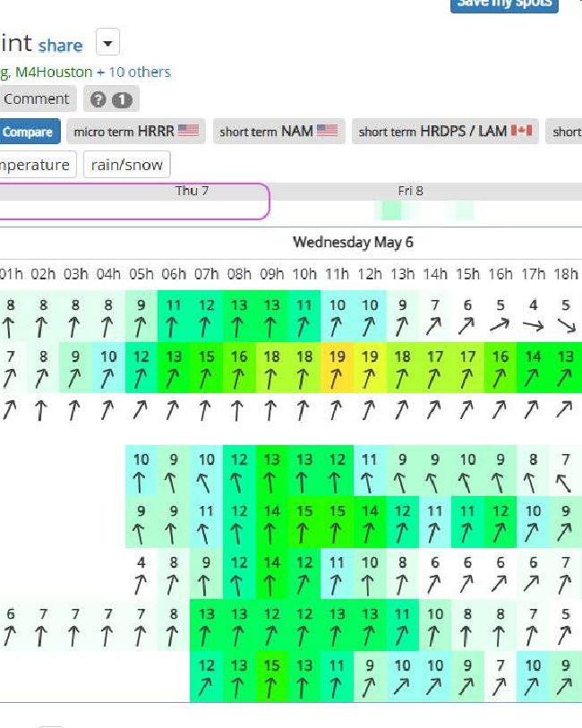Click the comment count badge showing 1
Screen dimensions: 582x728
[122, 99]
